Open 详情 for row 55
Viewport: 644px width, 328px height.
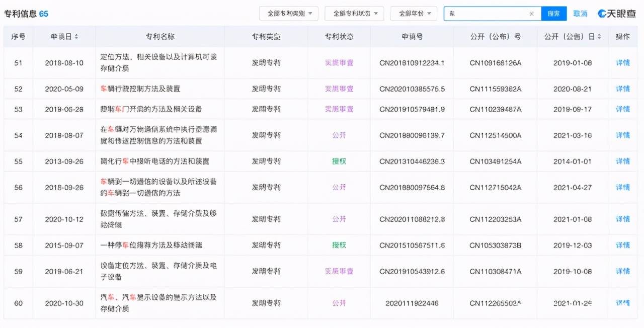click(x=623, y=161)
